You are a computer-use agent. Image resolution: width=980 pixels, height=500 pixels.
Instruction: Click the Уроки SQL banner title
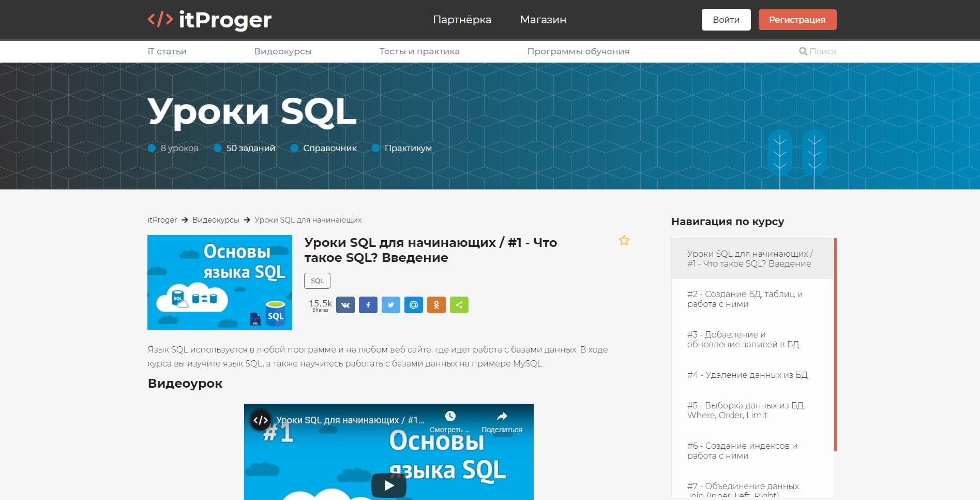tap(252, 111)
